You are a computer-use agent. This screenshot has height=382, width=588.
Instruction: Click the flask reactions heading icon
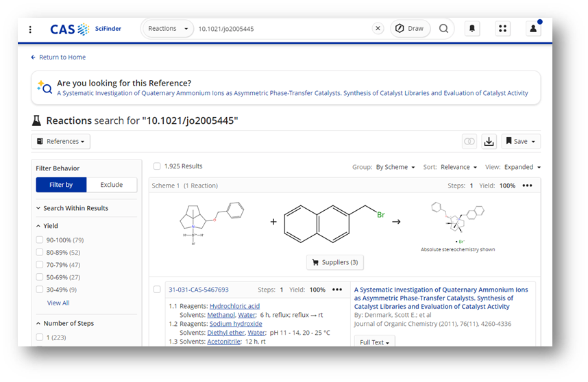click(36, 120)
